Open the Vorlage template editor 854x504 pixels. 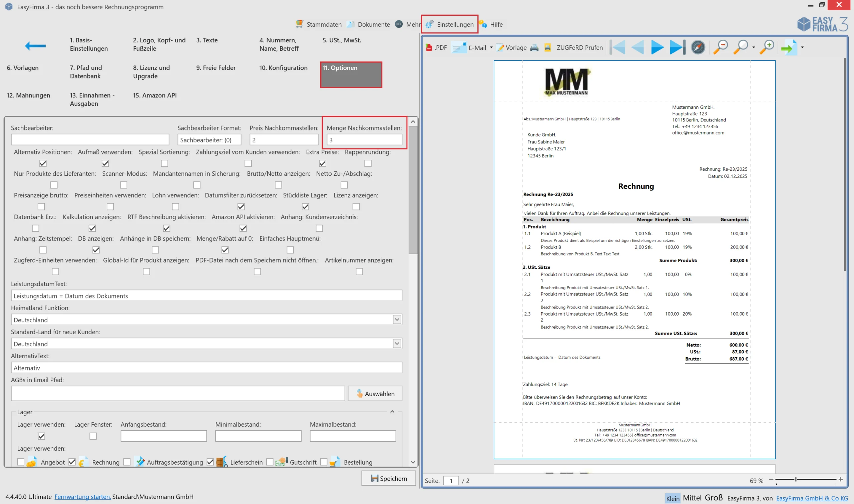point(511,48)
